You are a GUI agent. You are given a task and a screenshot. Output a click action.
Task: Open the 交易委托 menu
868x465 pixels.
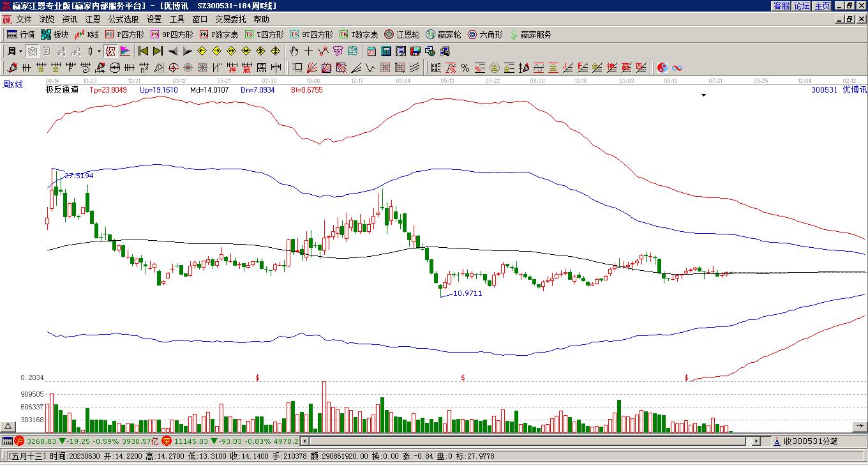230,19
